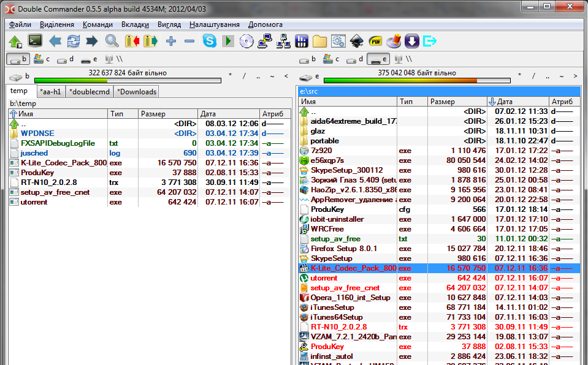Image resolution: width=588 pixels, height=365 pixels.
Task: Click the right panel disk space bar
Action: click(416, 80)
